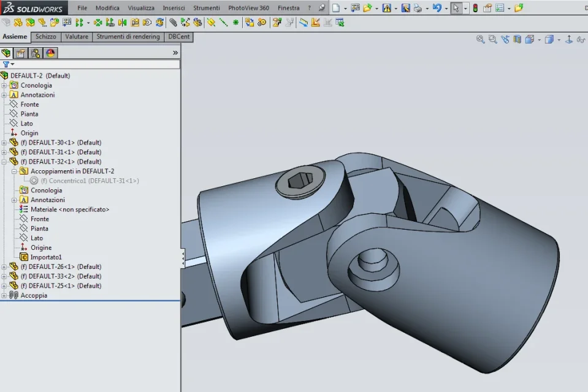
Task: Click the hex socket screw on the model
Action: tap(300, 182)
